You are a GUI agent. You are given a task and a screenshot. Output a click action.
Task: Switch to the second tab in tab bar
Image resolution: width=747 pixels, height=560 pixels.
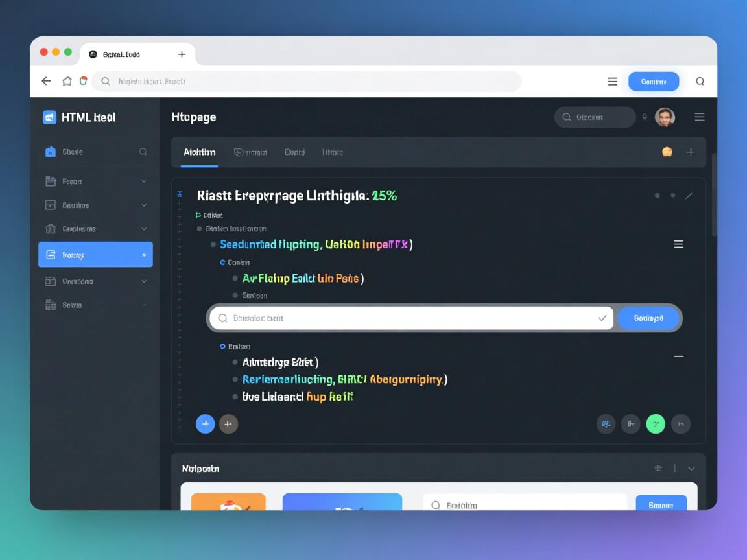(251, 152)
